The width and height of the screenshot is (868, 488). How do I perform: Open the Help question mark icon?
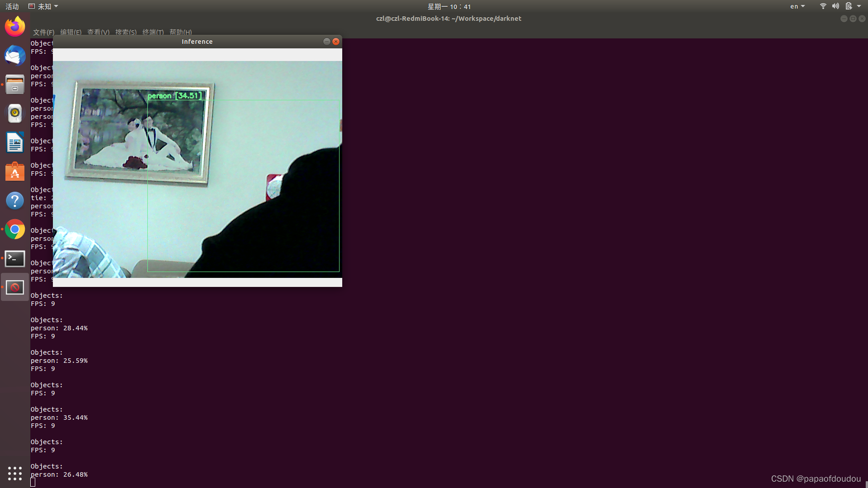(x=15, y=201)
